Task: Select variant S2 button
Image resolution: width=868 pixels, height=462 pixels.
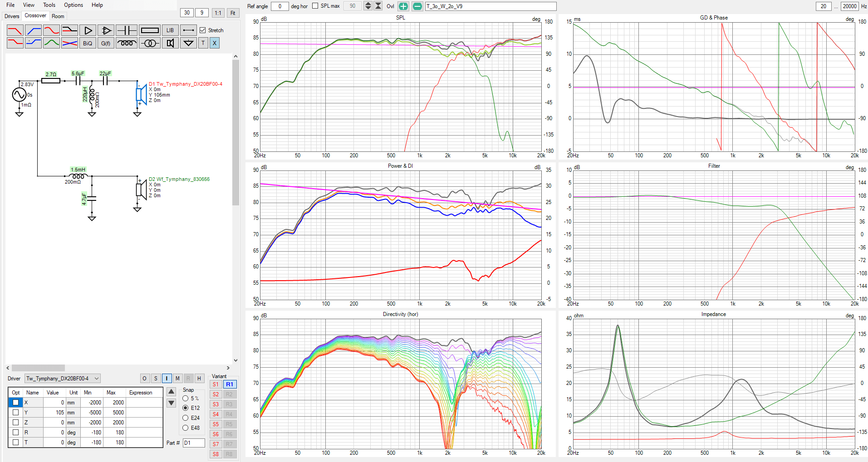Action: click(x=216, y=394)
